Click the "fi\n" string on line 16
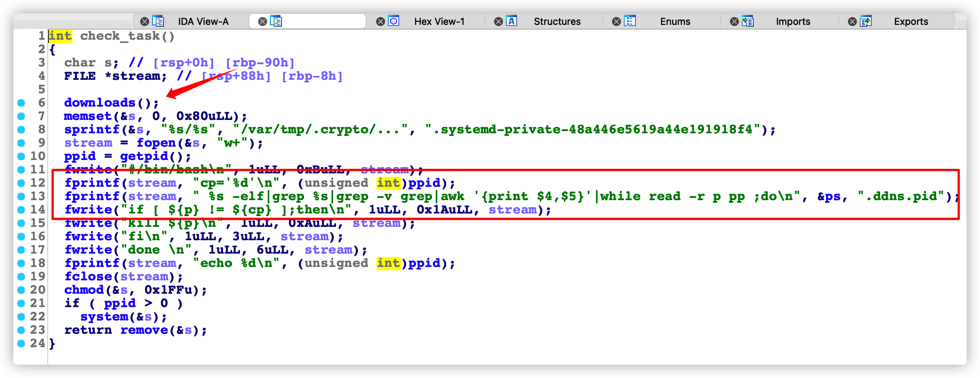Viewport: 980px width, 378px height. [144, 237]
